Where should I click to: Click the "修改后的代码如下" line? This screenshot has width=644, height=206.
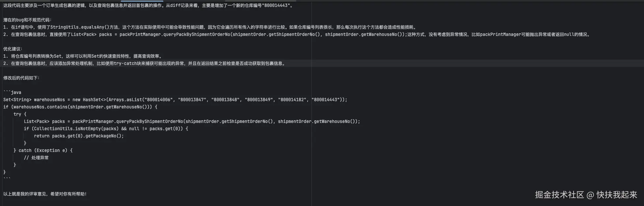[21, 78]
